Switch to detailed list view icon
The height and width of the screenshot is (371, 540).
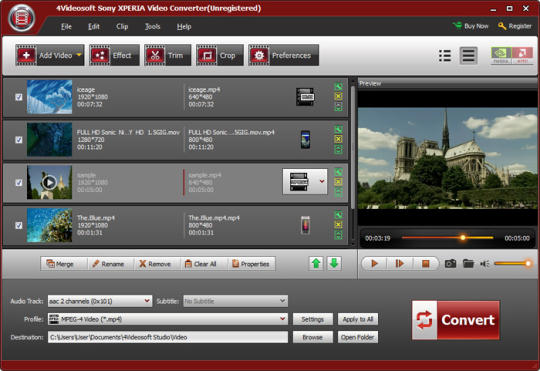pyautogui.click(x=468, y=55)
